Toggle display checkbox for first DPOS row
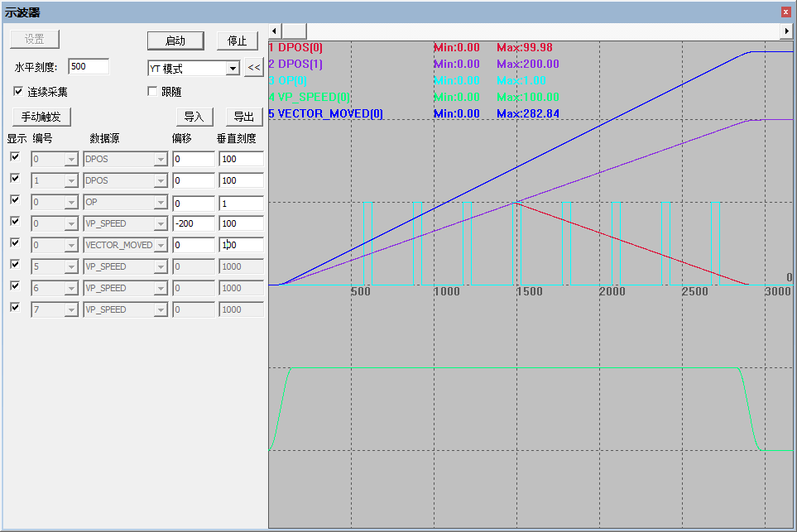The width and height of the screenshot is (797, 532). coord(15,157)
